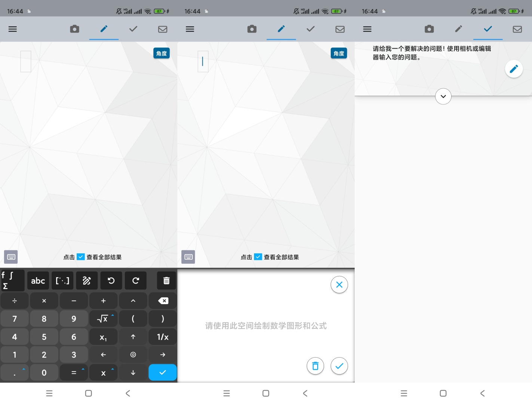
Task: Open the mail tab on the right screen
Action: (517, 29)
